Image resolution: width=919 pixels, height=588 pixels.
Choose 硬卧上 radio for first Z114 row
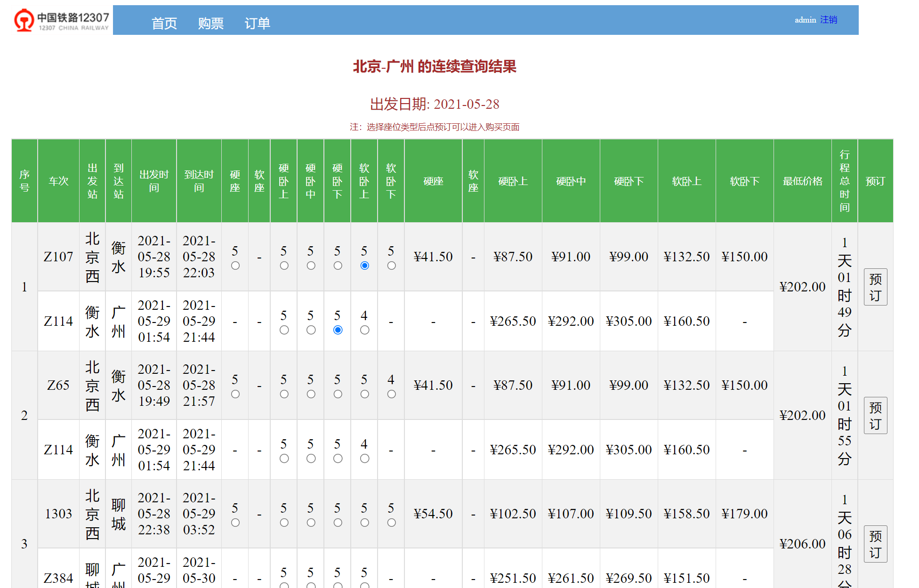(x=284, y=330)
